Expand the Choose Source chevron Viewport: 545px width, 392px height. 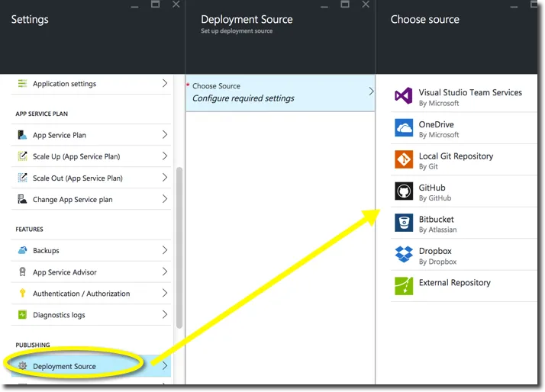coord(371,92)
